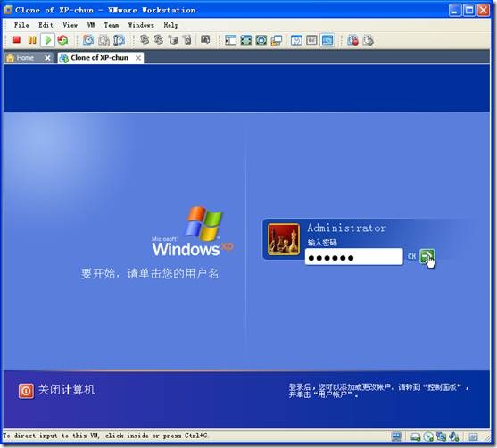Enter full screen mode via toolbar icon
Image resolution: width=497 pixels, height=448 pixels.
pos(246,40)
